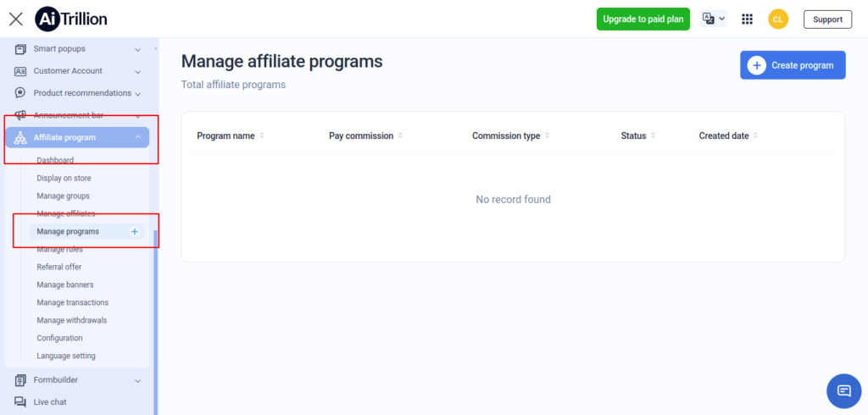Image resolution: width=868 pixels, height=415 pixels.
Task: Click the AiTrillion logo
Action: click(71, 19)
